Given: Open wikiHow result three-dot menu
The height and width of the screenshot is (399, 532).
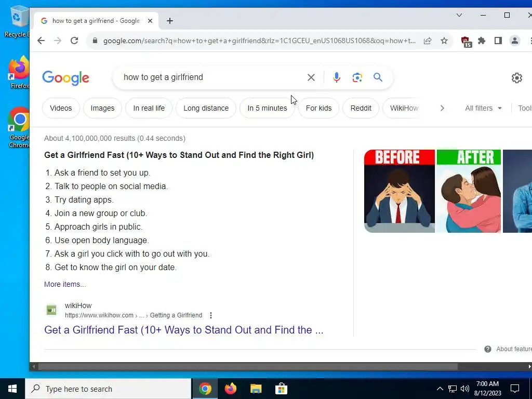Looking at the screenshot, I should point(211,315).
